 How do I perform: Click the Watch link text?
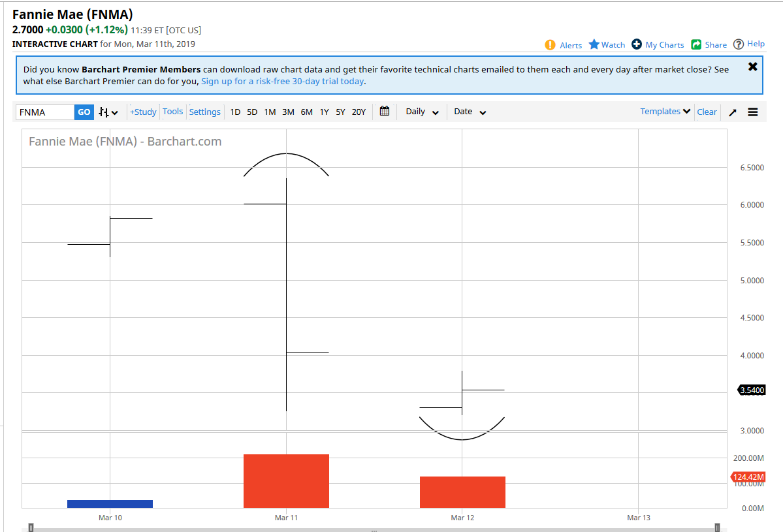point(613,45)
